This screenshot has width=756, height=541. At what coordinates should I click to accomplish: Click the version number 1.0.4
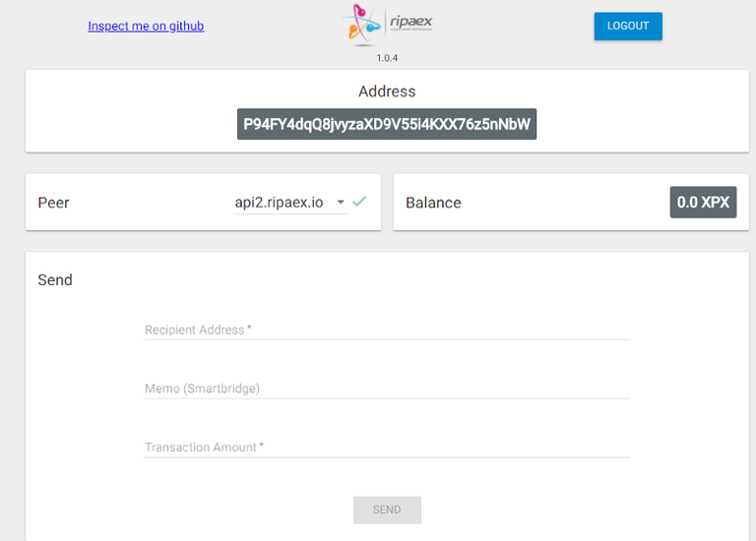pos(387,58)
